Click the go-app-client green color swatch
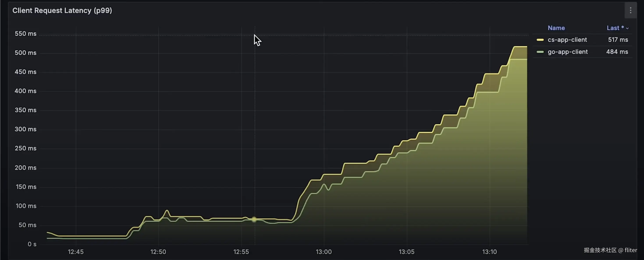 (x=540, y=52)
